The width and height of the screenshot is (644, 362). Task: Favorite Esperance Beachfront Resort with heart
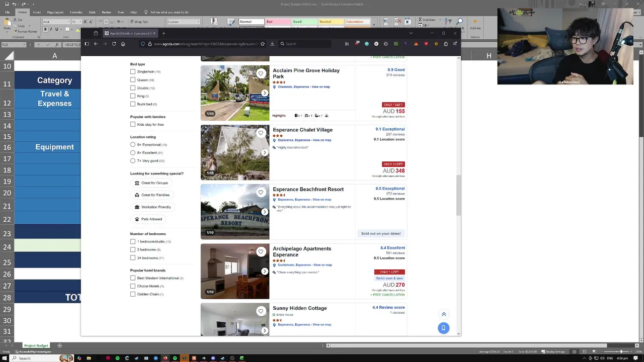(x=261, y=192)
